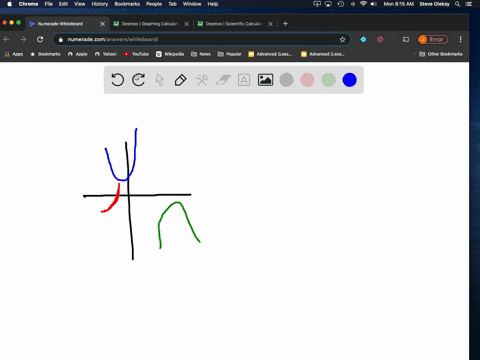480x360 pixels.
Task: Open the Bookmarks bookmark
Action: [x=45, y=54]
